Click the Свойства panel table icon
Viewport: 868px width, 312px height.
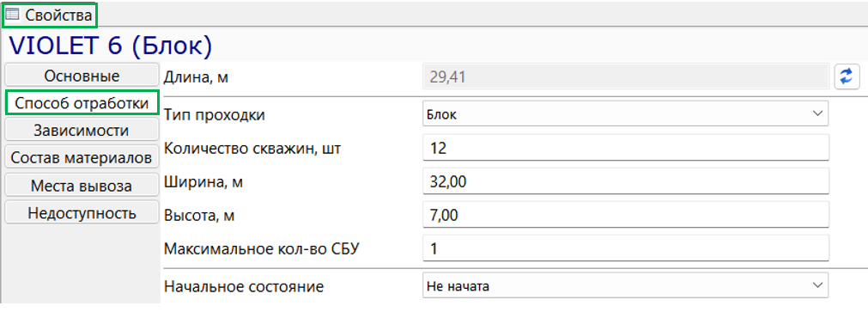pos(12,15)
